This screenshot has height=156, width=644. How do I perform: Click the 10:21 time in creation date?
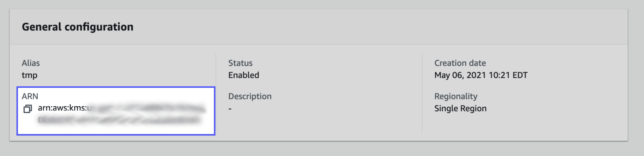[499, 75]
